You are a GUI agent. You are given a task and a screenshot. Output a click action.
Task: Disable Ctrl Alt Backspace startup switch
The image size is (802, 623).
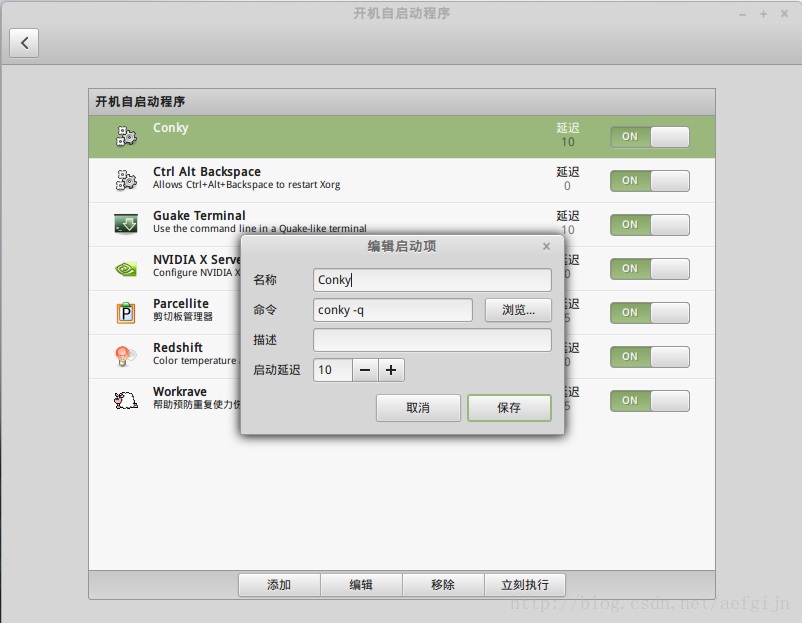(650, 181)
